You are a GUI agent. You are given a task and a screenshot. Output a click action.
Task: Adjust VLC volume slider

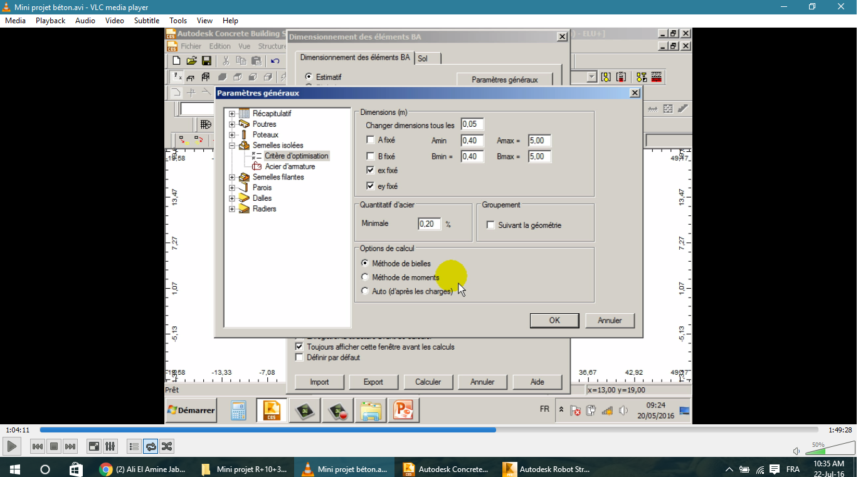(829, 448)
